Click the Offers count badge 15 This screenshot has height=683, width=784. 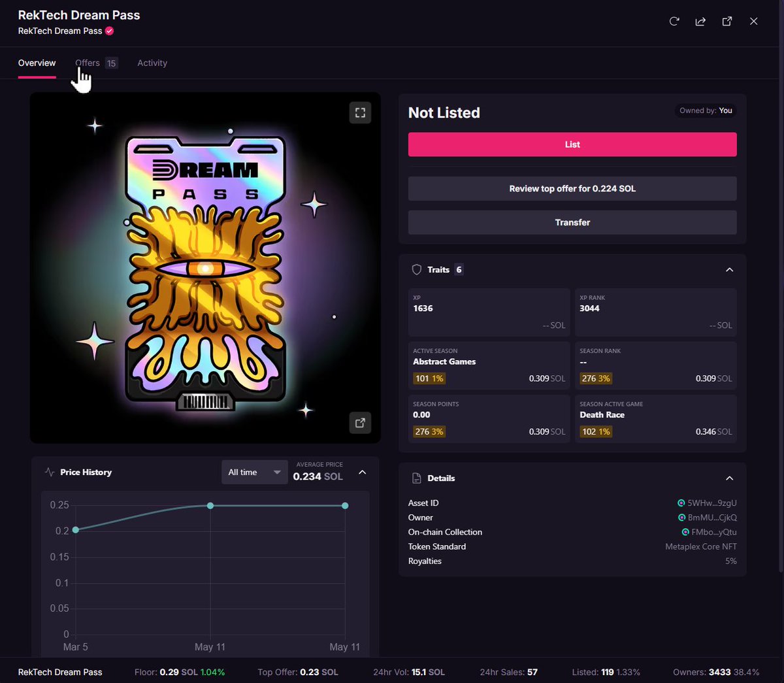112,63
